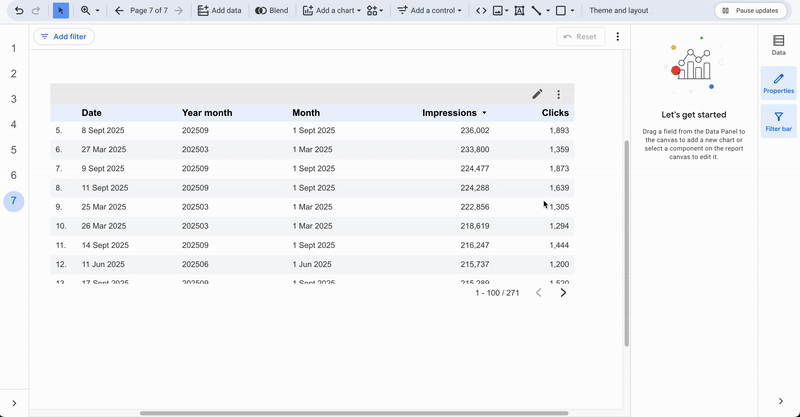Select the rectangle shape tool
Screen dimensions: 800x417
click(x=561, y=10)
